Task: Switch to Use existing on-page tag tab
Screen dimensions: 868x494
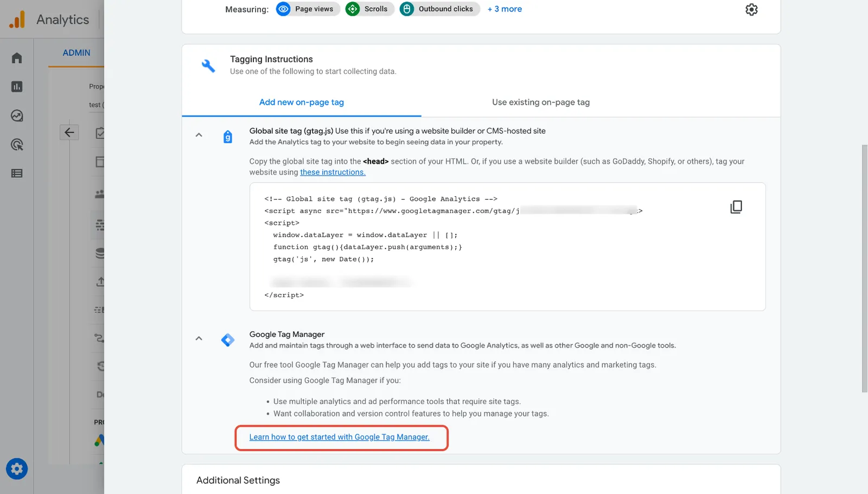Action: [541, 102]
